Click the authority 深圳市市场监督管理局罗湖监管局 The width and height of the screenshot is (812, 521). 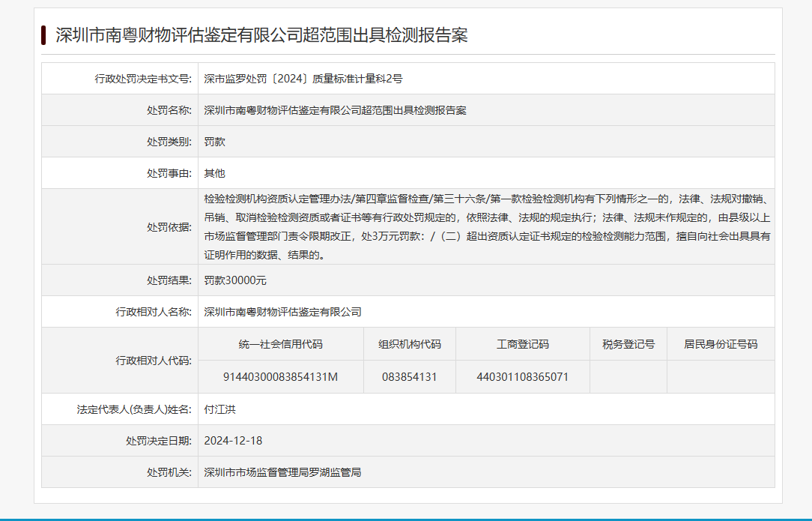pos(282,472)
